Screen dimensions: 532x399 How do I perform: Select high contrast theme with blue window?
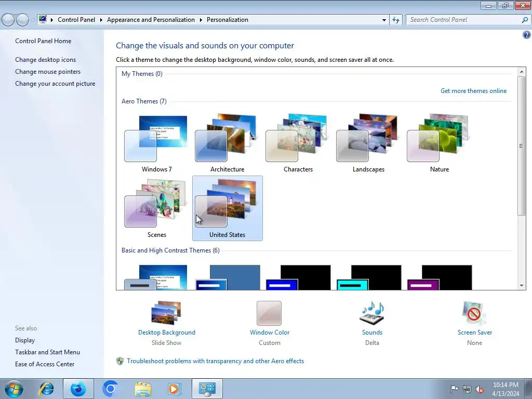298,277
